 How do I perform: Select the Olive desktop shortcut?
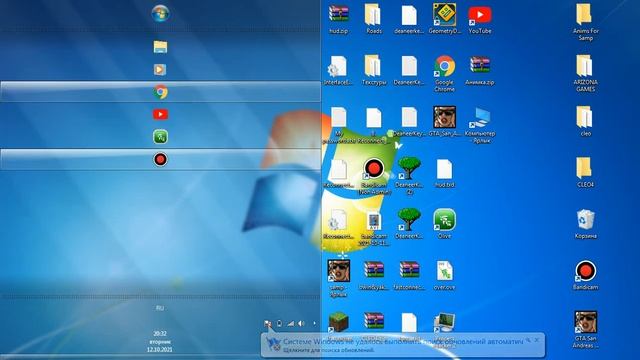point(444,224)
